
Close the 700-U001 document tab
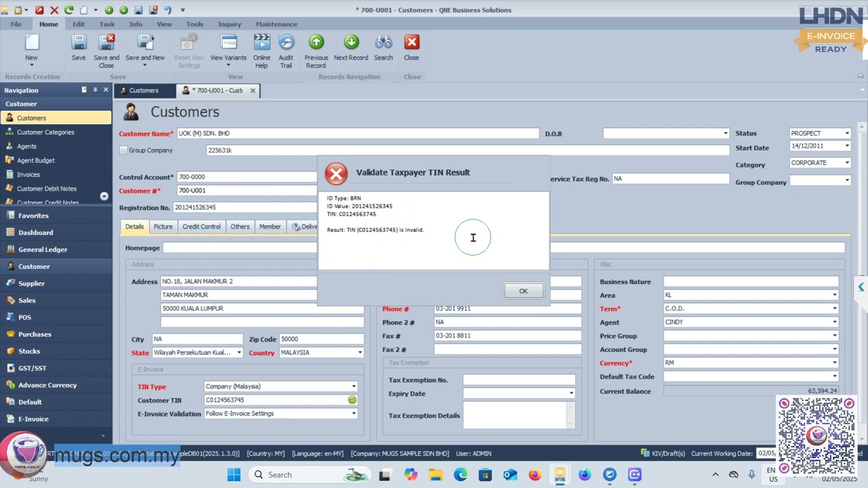tap(253, 90)
